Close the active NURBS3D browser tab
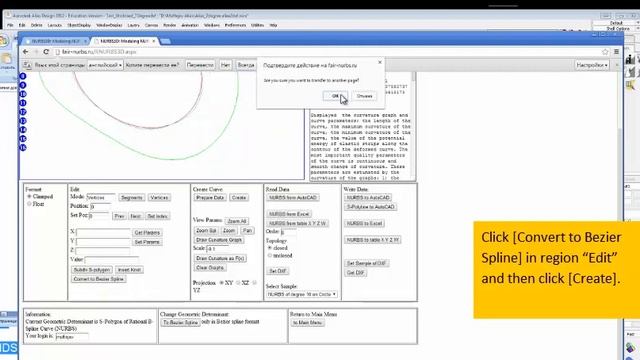This screenshot has height=360, width=640. [x=154, y=41]
